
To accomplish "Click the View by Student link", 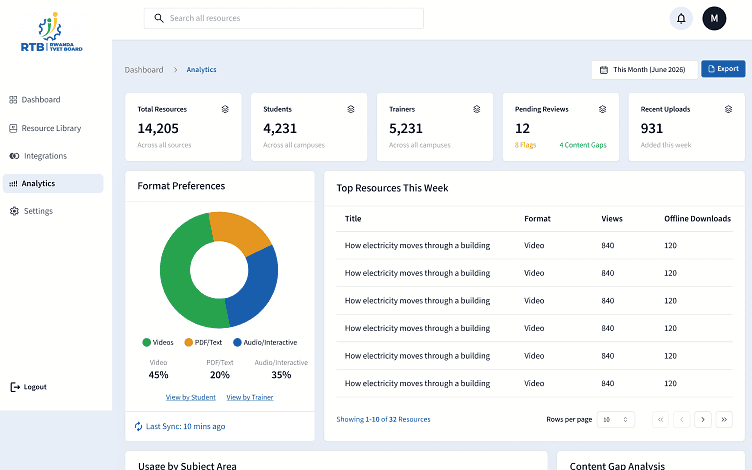I will 190,397.
